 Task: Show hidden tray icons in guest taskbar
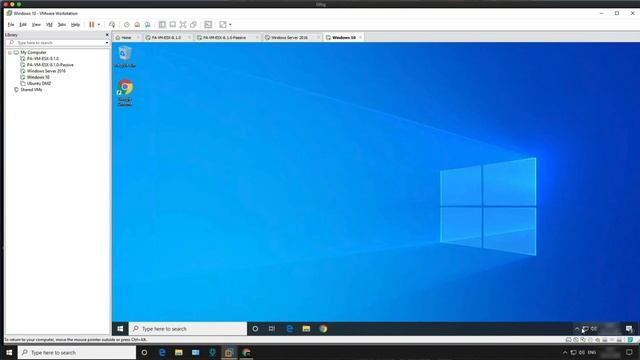577,329
